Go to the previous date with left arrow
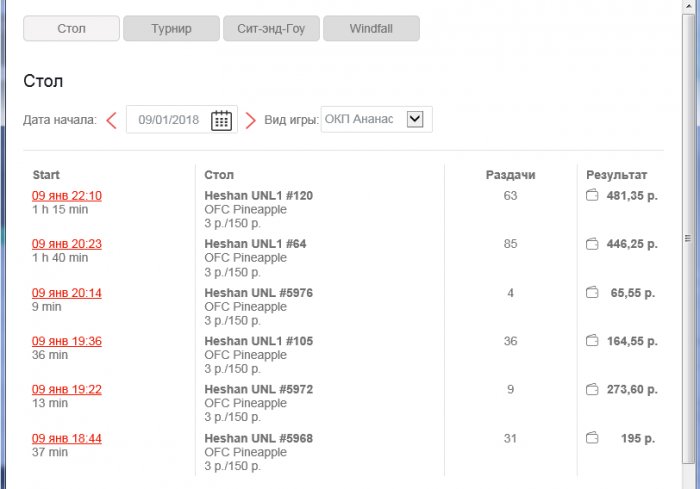The width and height of the screenshot is (700, 489). click(111, 120)
